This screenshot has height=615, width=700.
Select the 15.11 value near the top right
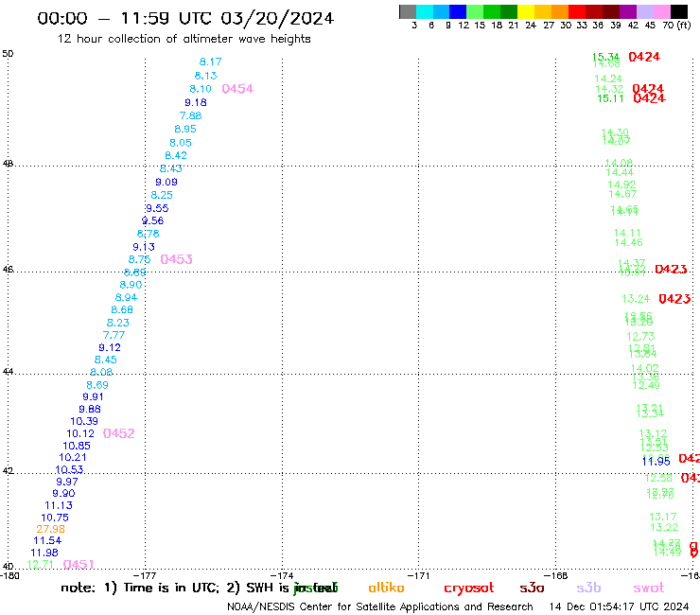point(610,98)
